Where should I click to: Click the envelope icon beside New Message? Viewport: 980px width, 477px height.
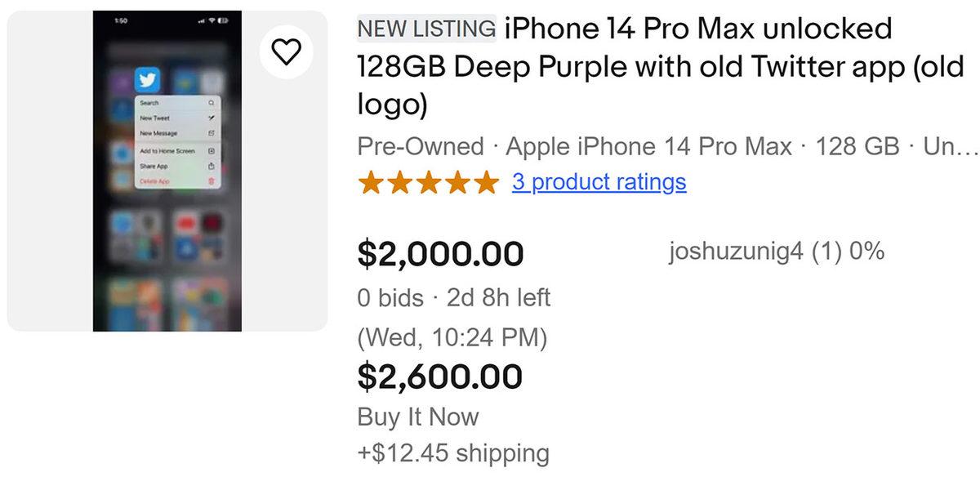(211, 133)
